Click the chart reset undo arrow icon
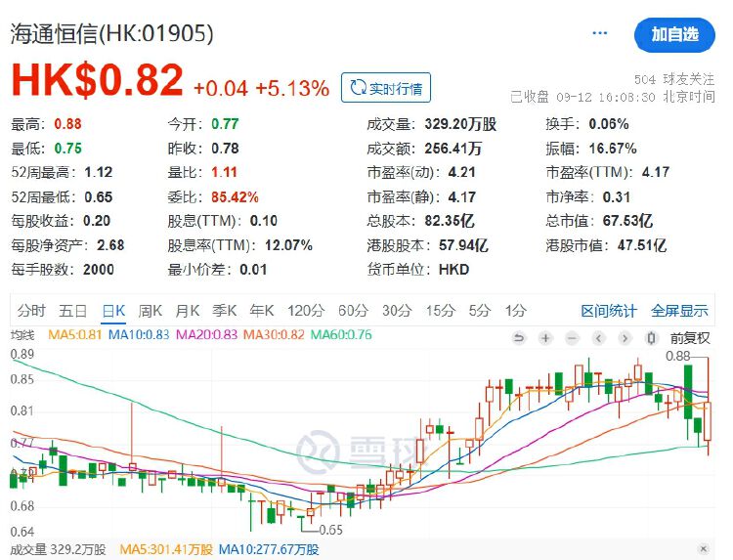This screenshot has height=560, width=733. (x=519, y=337)
